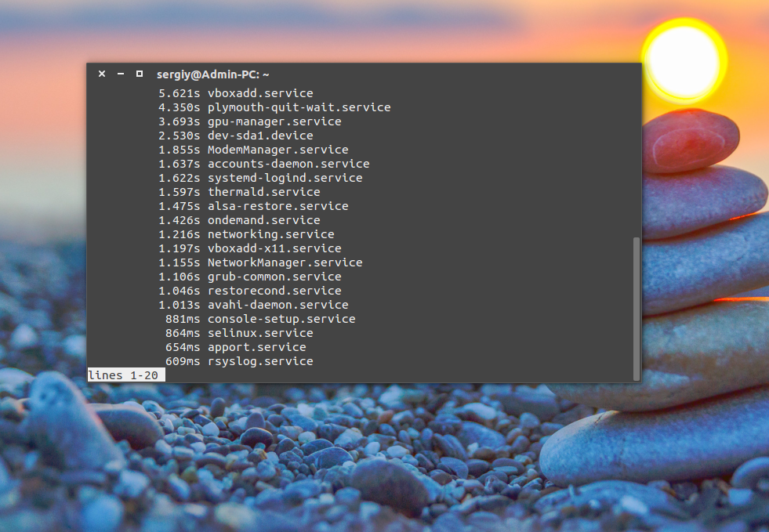Click on grub-common.service text

[274, 277]
